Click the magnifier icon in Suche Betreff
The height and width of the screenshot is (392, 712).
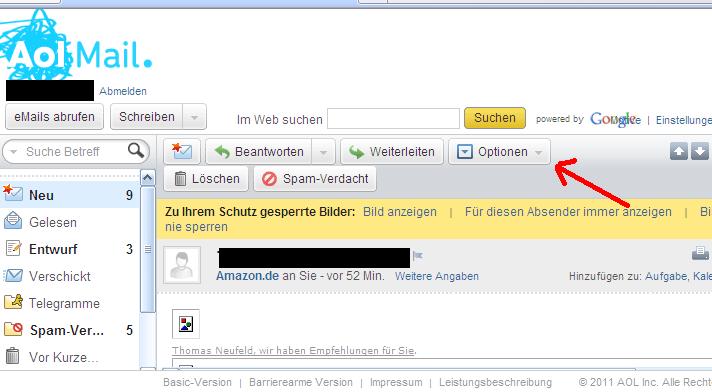pos(135,150)
